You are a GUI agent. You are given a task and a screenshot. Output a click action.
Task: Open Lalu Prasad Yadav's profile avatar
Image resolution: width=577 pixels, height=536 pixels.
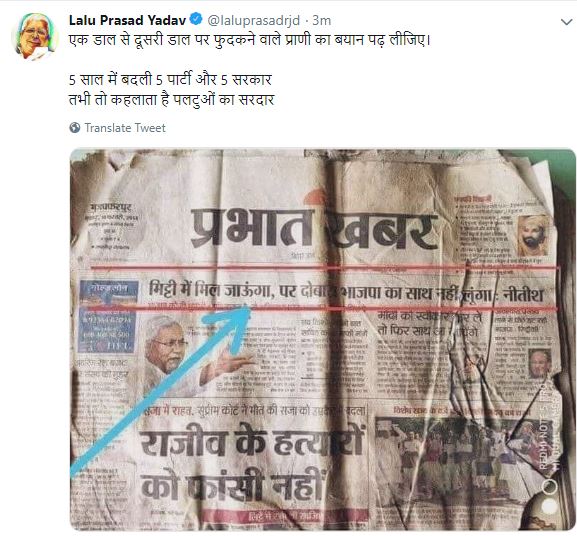35,37
